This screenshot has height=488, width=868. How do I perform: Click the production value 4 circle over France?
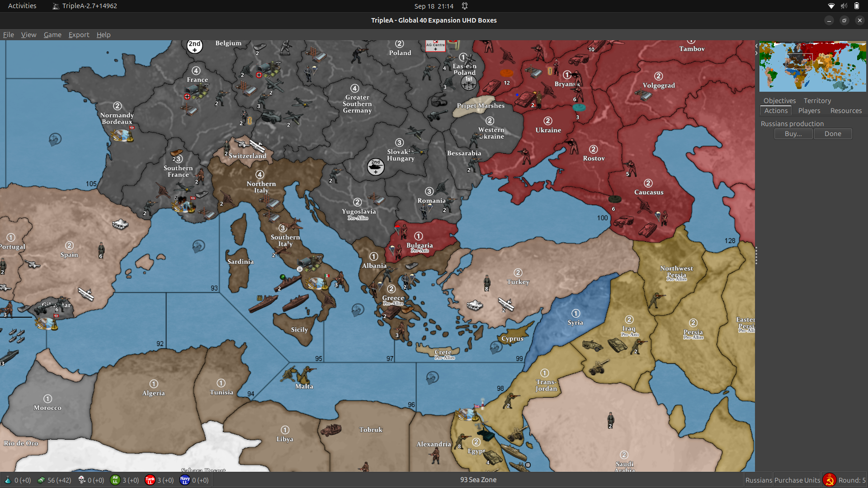(x=196, y=71)
